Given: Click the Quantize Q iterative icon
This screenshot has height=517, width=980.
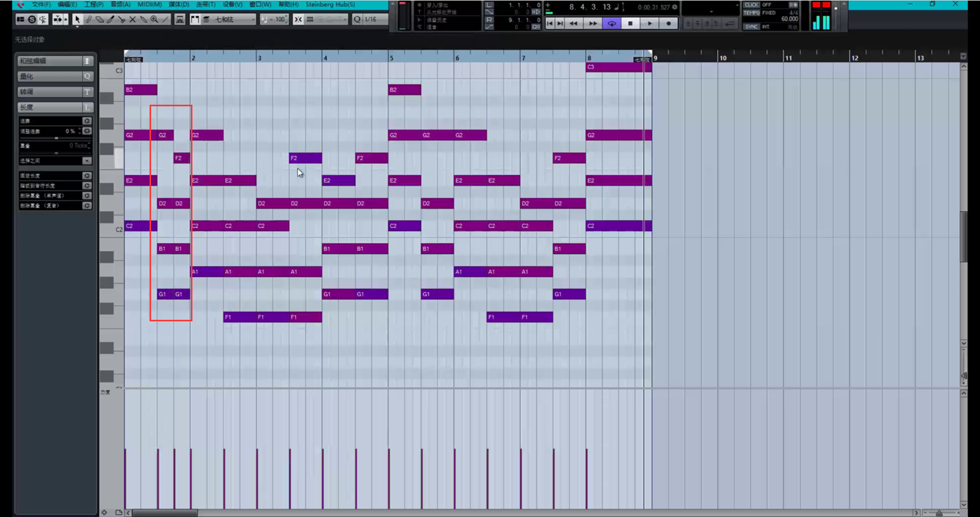Looking at the screenshot, I should point(357,19).
